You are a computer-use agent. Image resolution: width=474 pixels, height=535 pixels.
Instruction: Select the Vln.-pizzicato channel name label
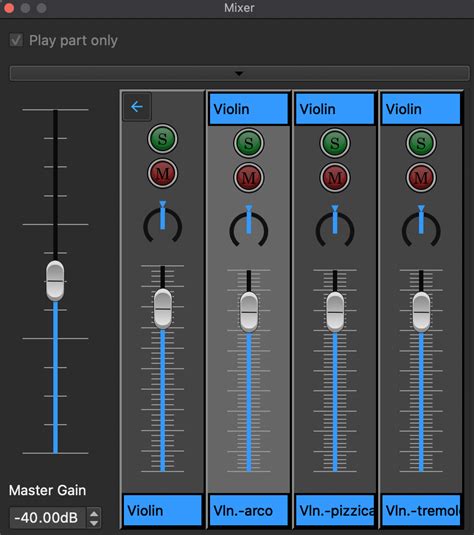[335, 510]
